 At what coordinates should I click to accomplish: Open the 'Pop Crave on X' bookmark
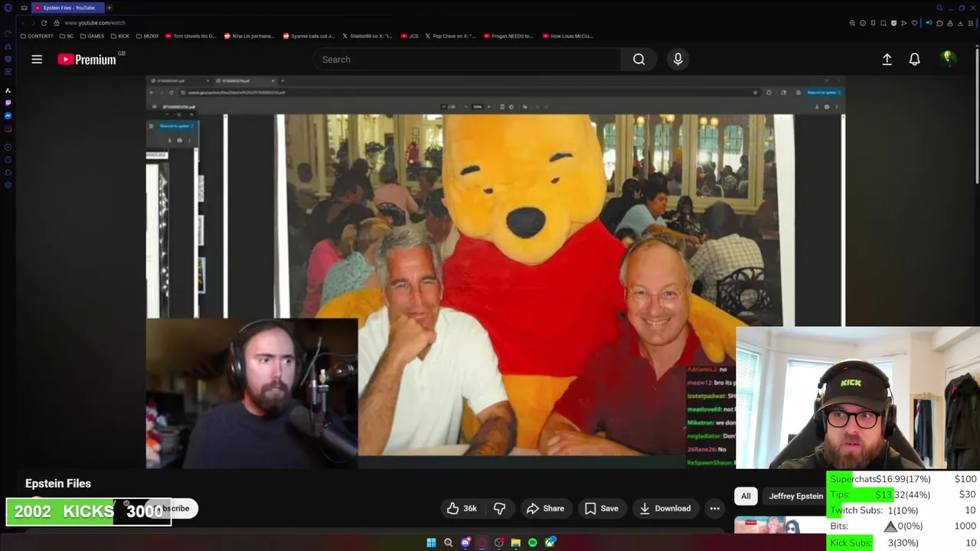450,36
